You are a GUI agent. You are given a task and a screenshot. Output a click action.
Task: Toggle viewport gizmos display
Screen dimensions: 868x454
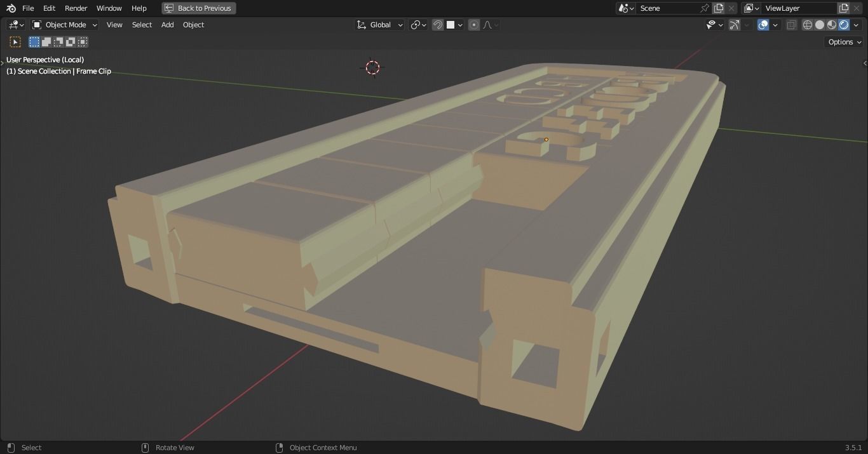point(735,25)
